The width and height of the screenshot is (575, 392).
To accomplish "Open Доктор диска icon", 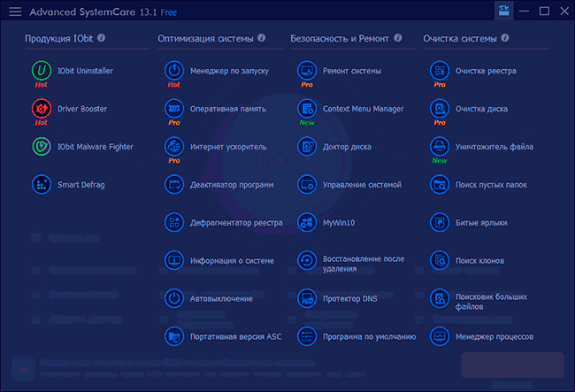I will pos(307,147).
